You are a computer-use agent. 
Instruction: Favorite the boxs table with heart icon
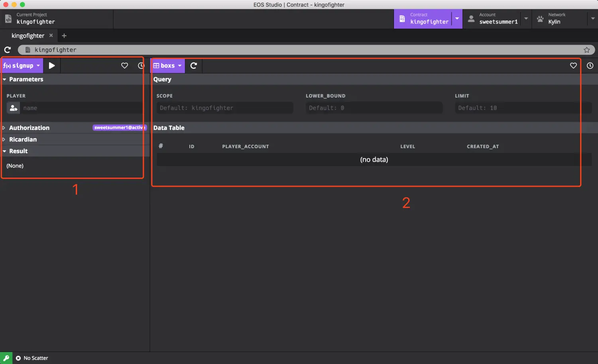(573, 66)
